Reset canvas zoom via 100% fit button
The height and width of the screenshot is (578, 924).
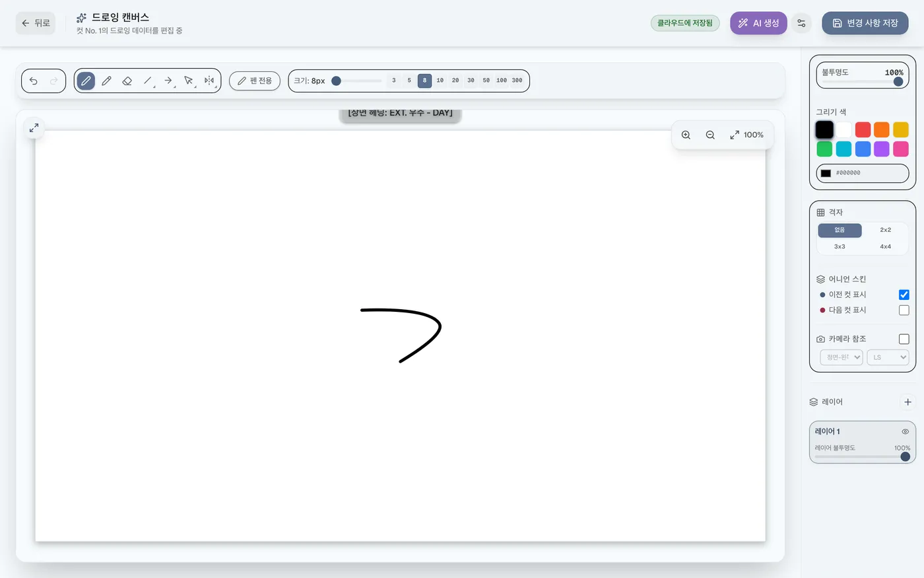[746, 135]
